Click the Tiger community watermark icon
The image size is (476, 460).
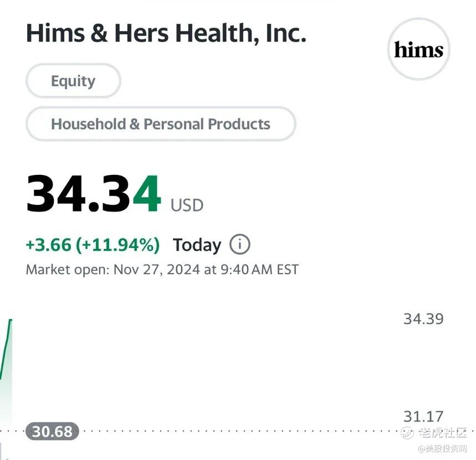coord(408,432)
